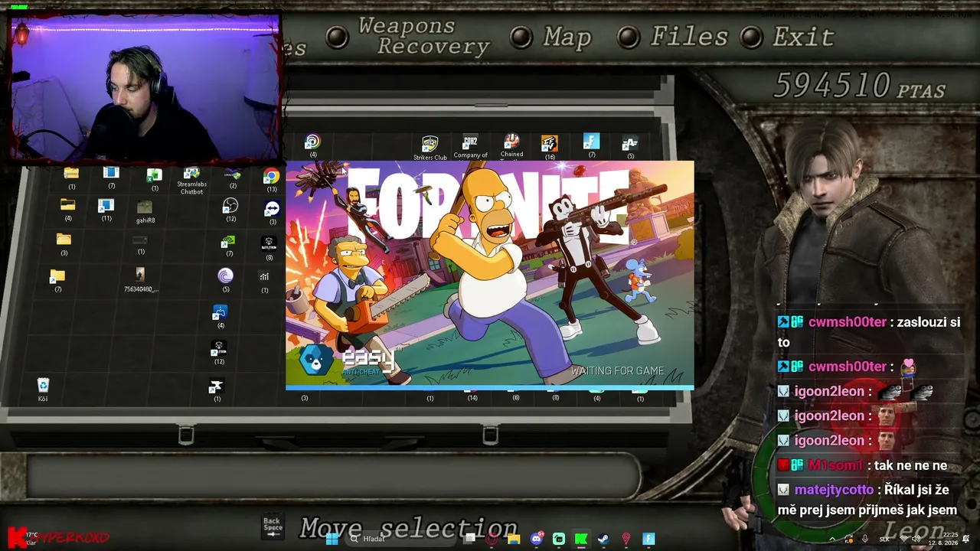Open Discord from the taskbar
This screenshot has width=980, height=551.
coord(537,539)
